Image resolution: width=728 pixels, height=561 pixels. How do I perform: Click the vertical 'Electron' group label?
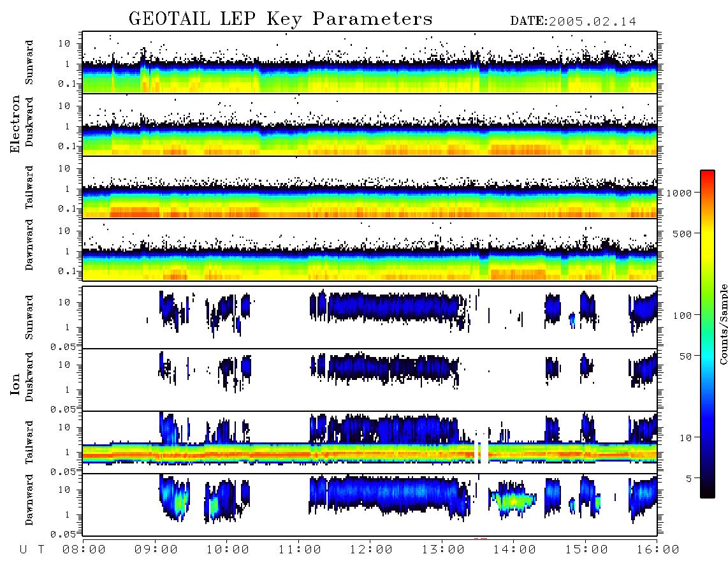click(15, 124)
